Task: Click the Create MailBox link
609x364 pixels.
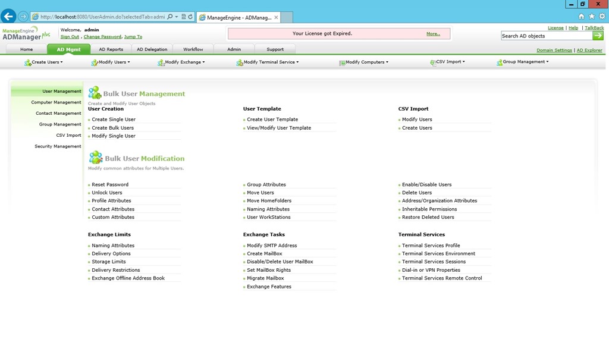Action: point(265,254)
